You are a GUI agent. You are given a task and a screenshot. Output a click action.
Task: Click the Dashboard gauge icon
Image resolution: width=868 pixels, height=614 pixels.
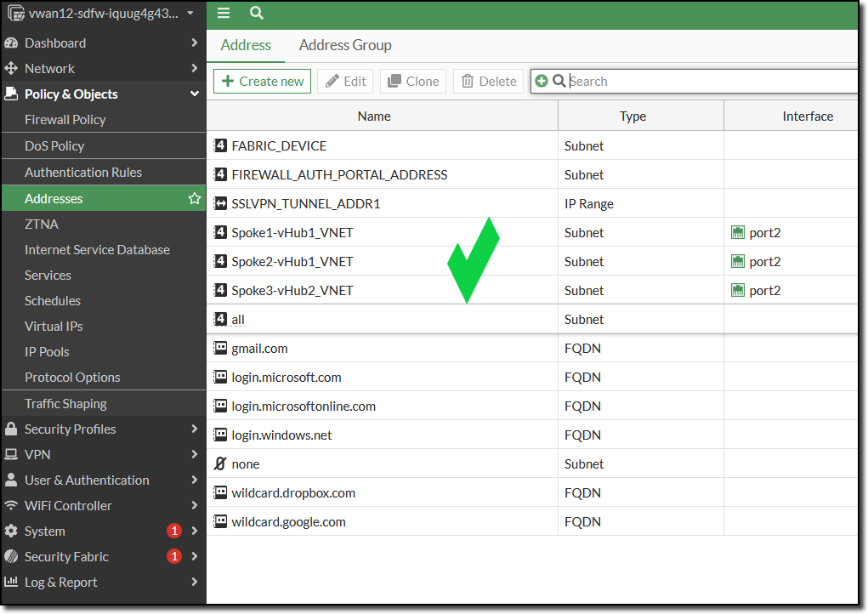pos(11,43)
